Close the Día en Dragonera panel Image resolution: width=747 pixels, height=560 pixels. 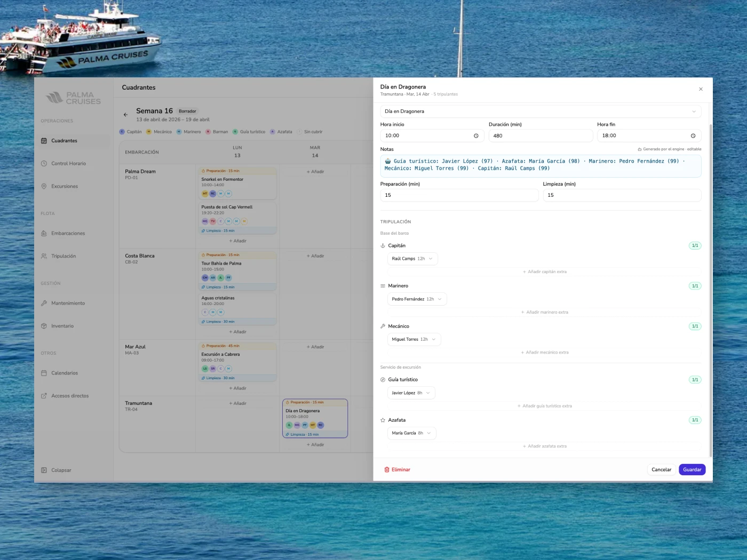(701, 89)
